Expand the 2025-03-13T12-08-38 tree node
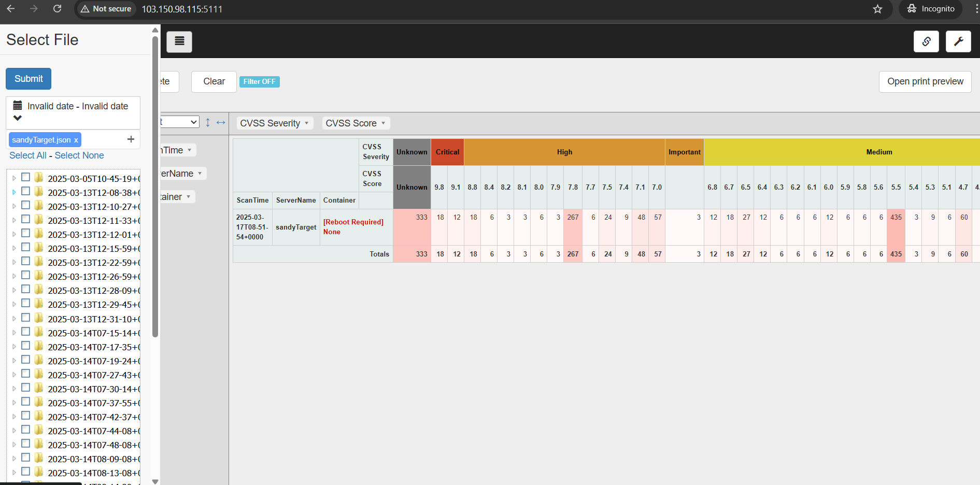The width and height of the screenshot is (980, 485). coord(14,192)
